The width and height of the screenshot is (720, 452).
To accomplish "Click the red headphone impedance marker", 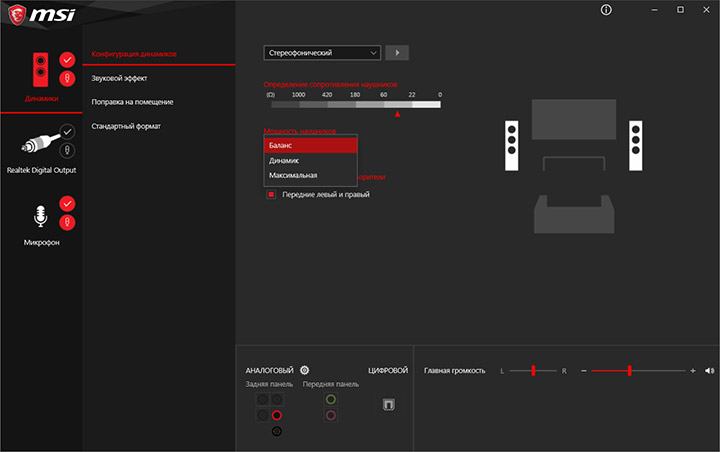I will pyautogui.click(x=397, y=113).
